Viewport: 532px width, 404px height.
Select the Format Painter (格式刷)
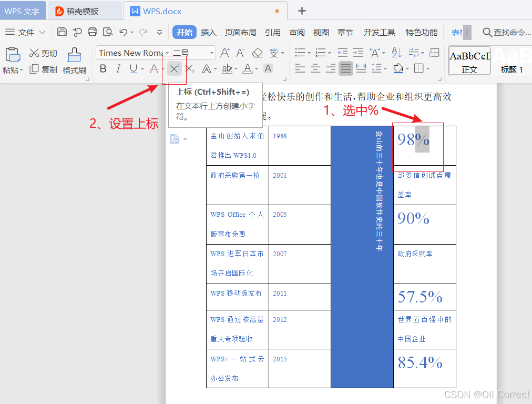point(74,60)
